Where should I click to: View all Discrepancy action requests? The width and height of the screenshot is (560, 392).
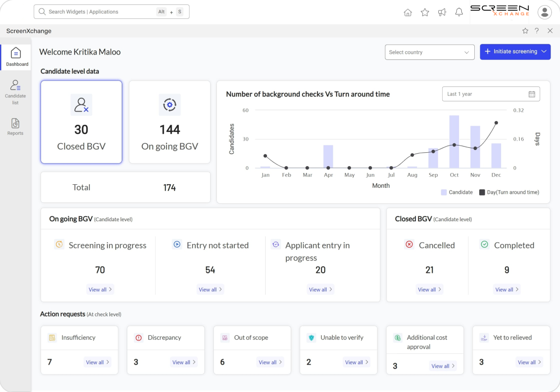[x=184, y=362]
